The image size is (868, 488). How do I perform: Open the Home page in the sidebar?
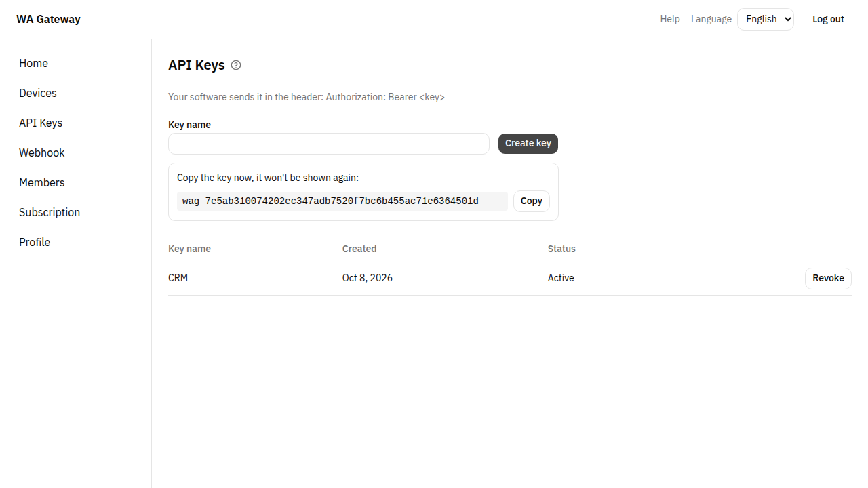pyautogui.click(x=33, y=63)
